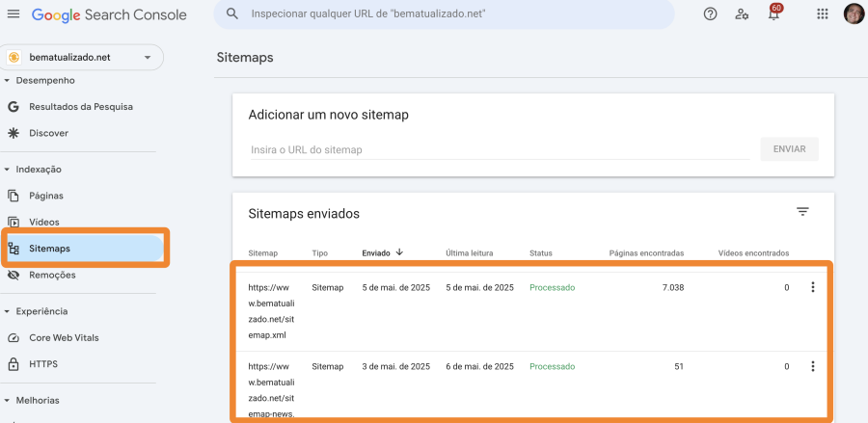
Task: Click the sitemap URL input field
Action: point(500,150)
